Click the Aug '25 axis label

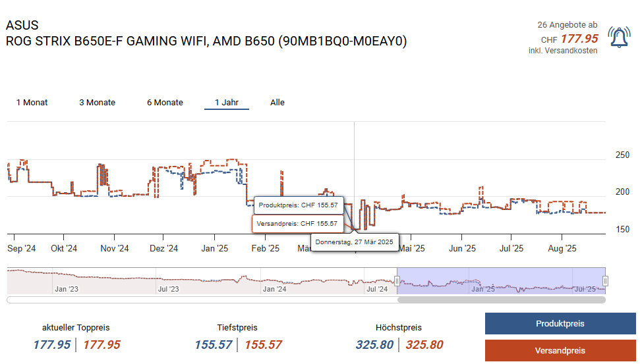coord(562,248)
